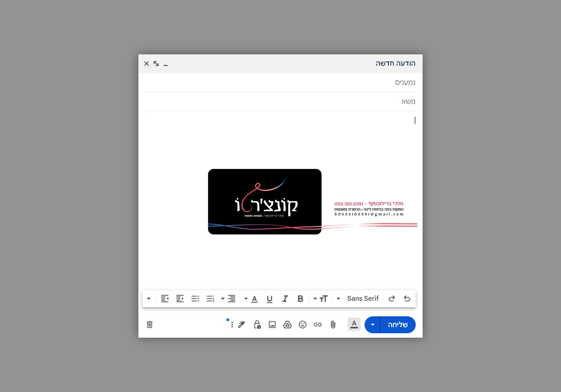Toggle bold formatting

point(300,299)
